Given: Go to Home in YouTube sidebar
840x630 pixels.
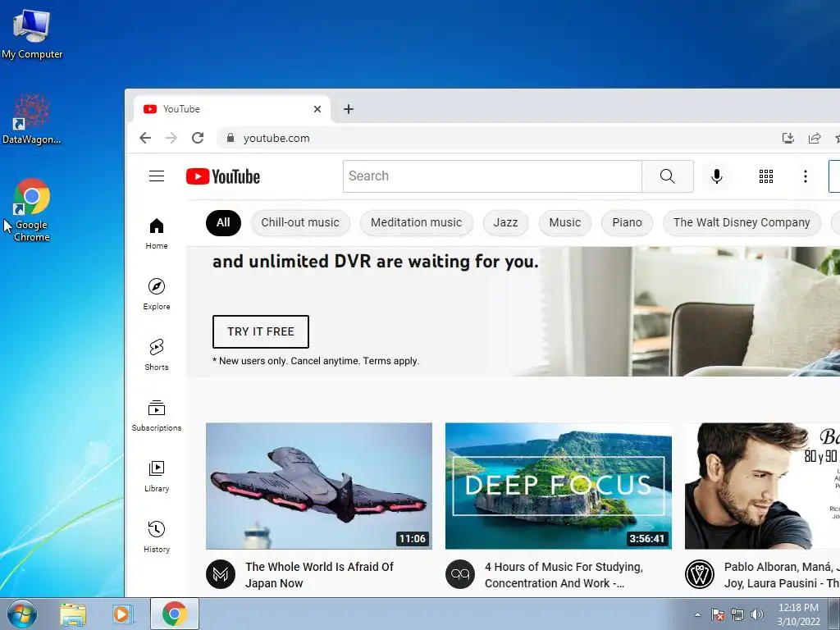Looking at the screenshot, I should click(x=157, y=234).
